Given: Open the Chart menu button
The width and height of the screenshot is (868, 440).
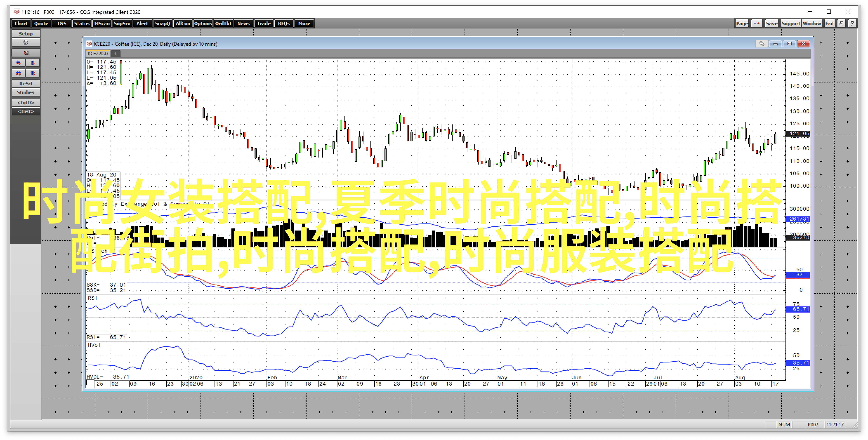Looking at the screenshot, I should pos(21,23).
